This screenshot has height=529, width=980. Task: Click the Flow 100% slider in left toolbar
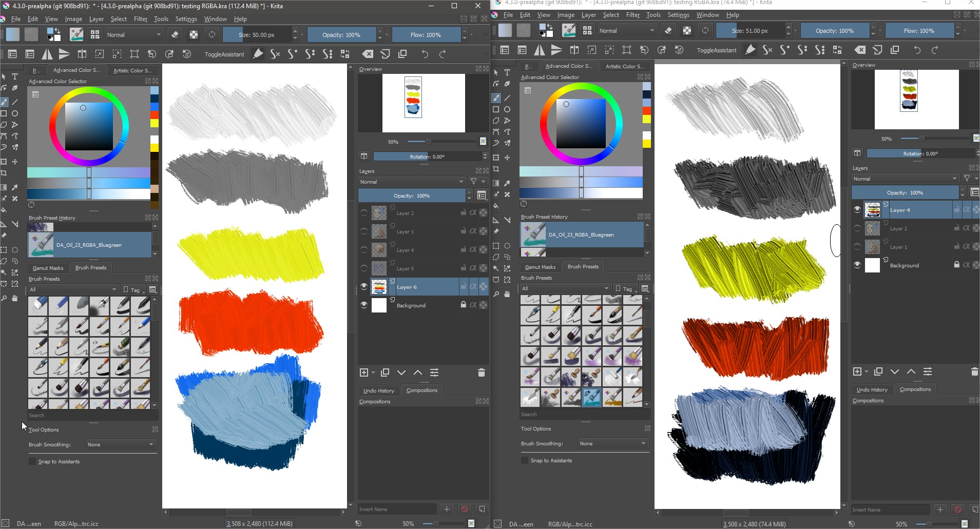pyautogui.click(x=426, y=35)
